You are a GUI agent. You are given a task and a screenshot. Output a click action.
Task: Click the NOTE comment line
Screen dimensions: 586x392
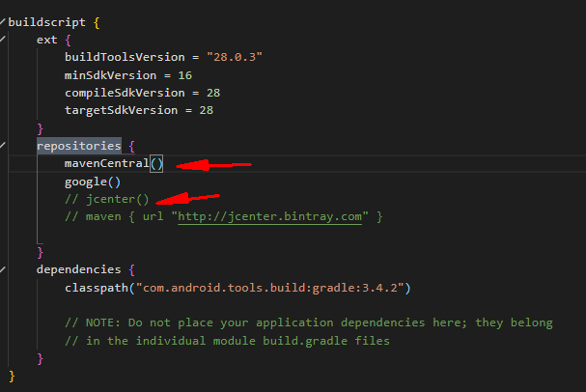point(309,322)
